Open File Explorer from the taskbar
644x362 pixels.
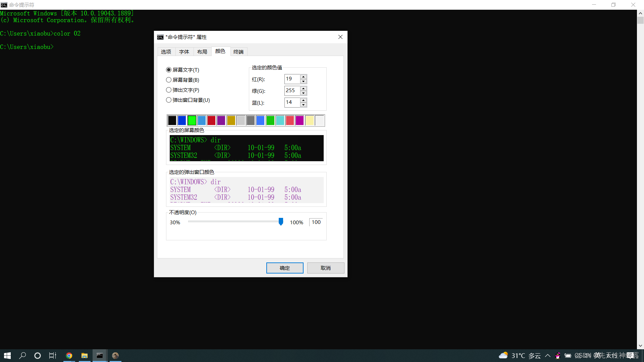tap(84, 355)
